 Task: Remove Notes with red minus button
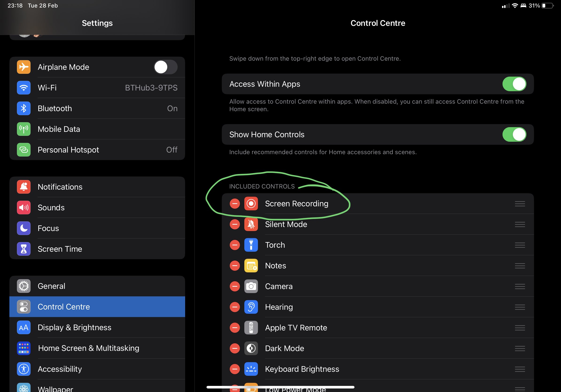[234, 266]
